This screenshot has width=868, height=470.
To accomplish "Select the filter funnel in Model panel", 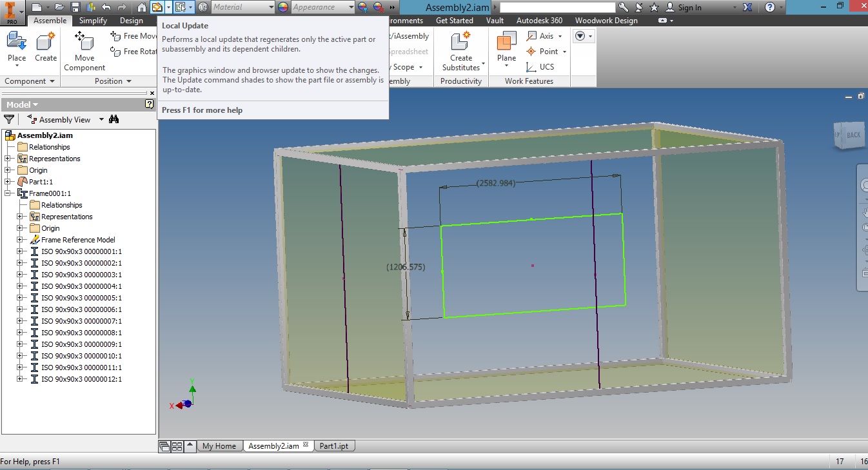I will click(x=9, y=119).
